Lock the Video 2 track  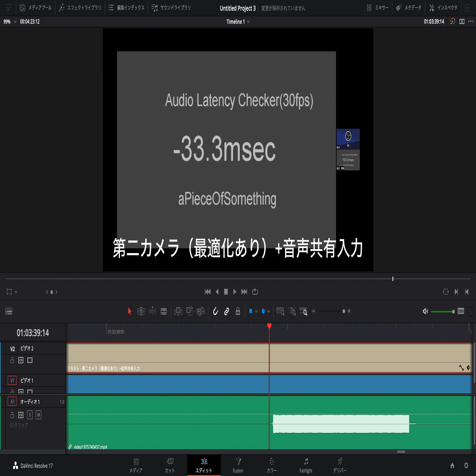point(12,360)
